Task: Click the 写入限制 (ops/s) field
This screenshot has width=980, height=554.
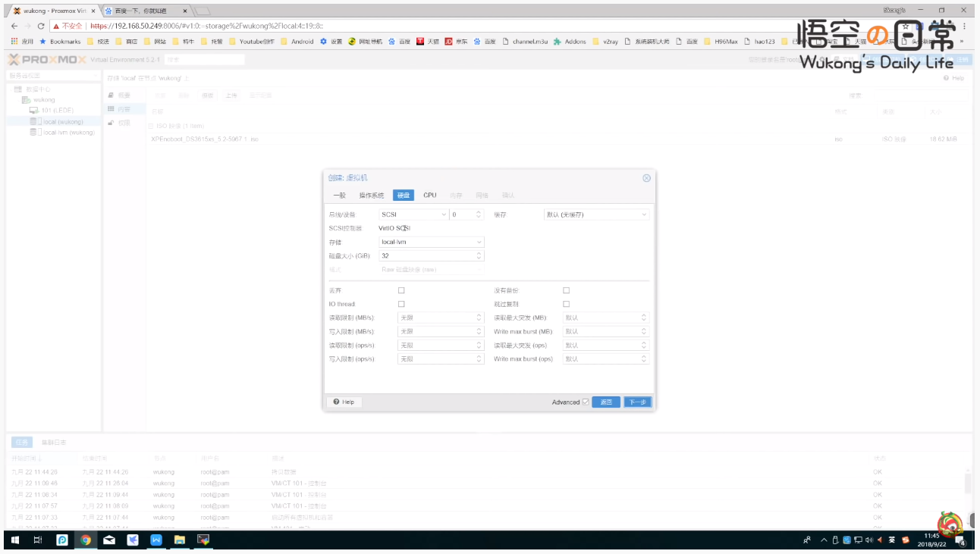Action: coord(441,358)
